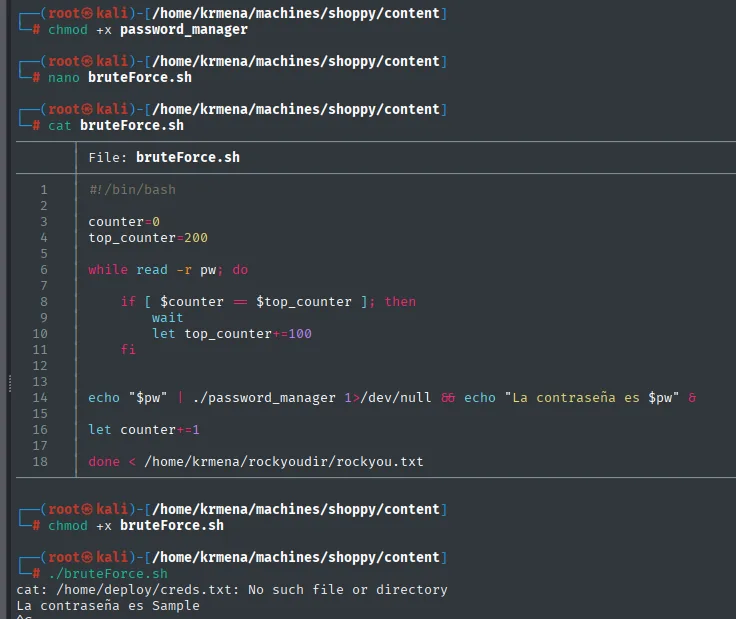The height and width of the screenshot is (619, 736).
Task: Click the 'while read -r pw; do' line
Action: tap(168, 270)
